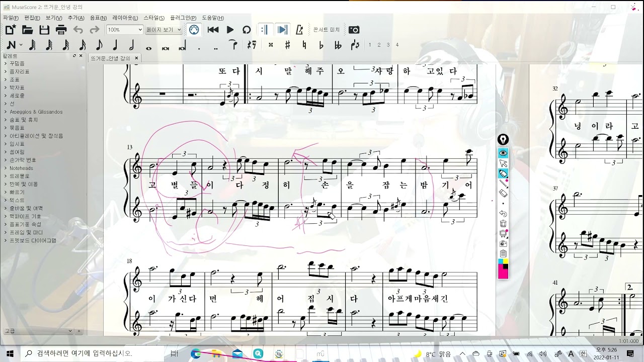Select voice 1 in the toolbar
The image size is (644, 362).
click(370, 45)
